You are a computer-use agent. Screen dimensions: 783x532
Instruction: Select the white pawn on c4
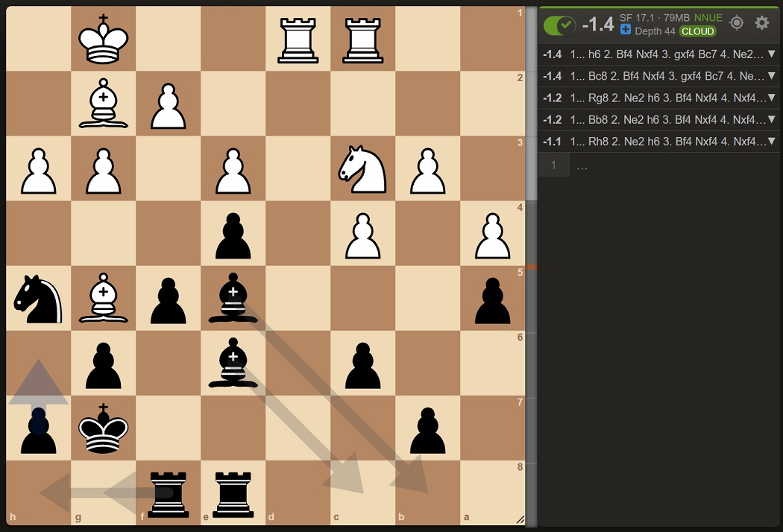(x=363, y=236)
